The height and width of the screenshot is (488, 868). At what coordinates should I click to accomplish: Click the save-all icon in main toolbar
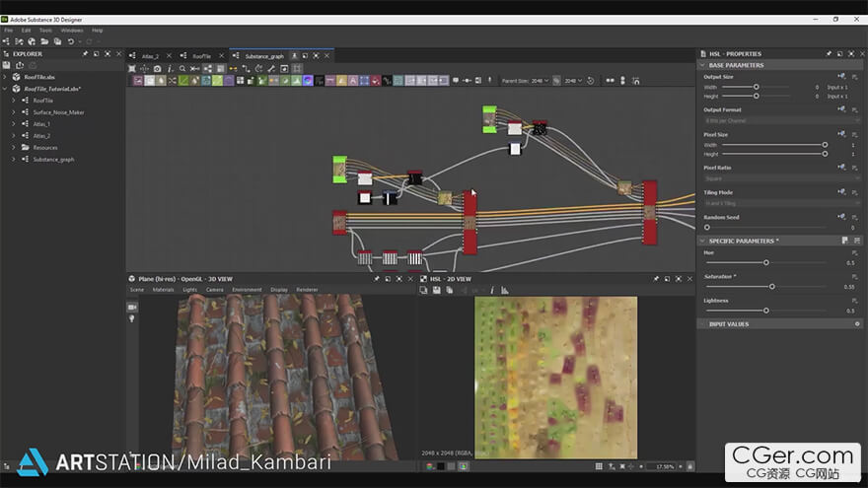tap(57, 41)
